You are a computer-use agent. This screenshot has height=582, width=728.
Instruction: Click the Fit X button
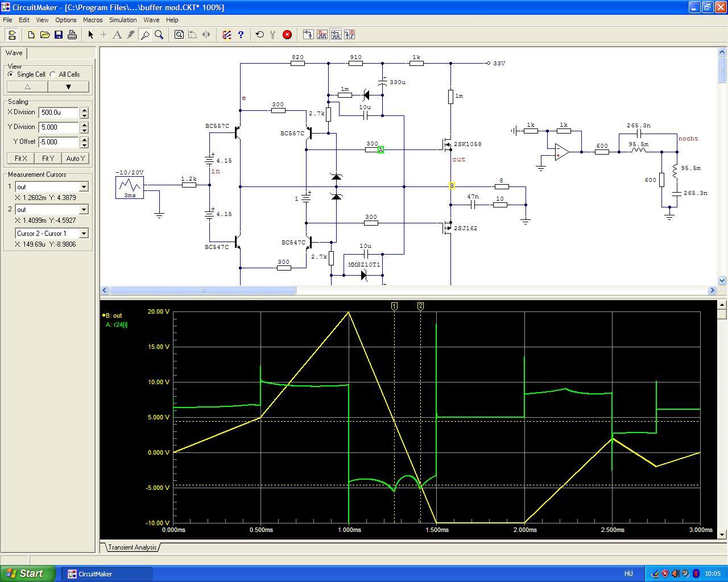coord(20,159)
